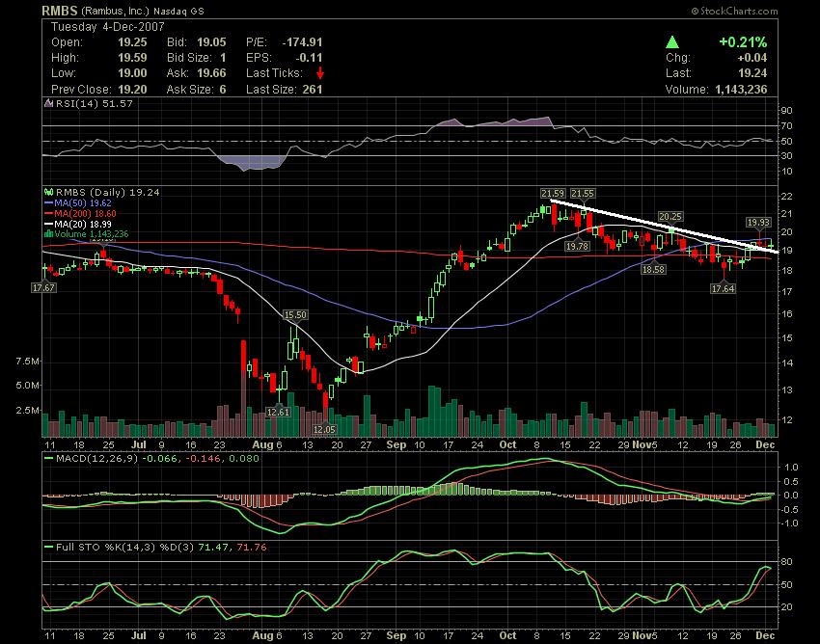Screen dimensions: 820x644
Task: Click the 21.55 price label
Action: click(582, 194)
